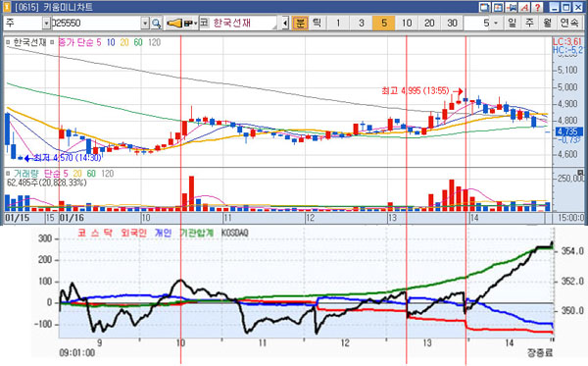Select the 20-minute interval button
Image resolution: width=588 pixels, height=366 pixels.
(429, 23)
